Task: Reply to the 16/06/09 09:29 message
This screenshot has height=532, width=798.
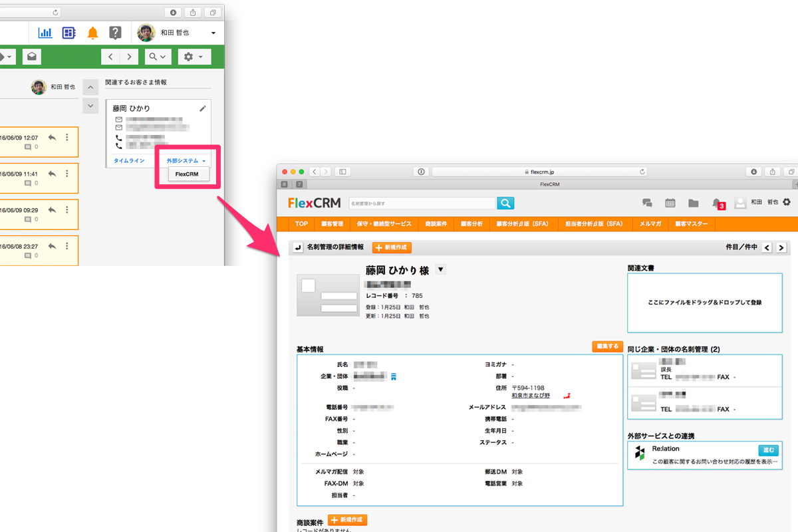Action: pos(52,209)
